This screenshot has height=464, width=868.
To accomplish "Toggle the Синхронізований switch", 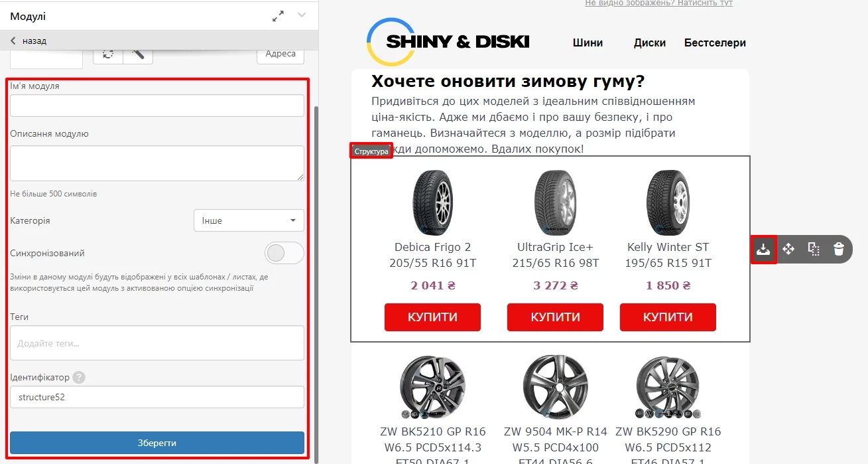I will tap(284, 253).
